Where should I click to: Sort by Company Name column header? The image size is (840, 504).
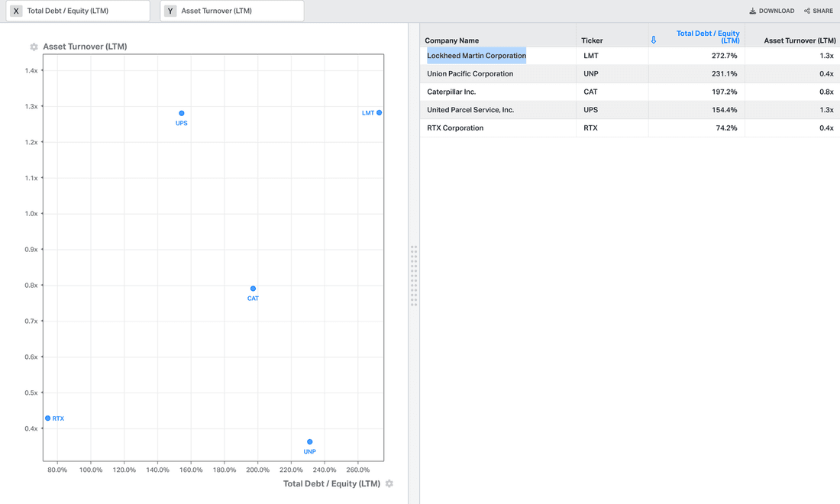coord(451,40)
